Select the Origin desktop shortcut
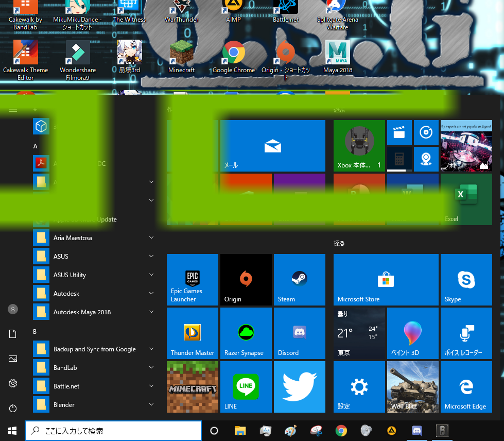This screenshot has height=441, width=504. click(x=286, y=60)
